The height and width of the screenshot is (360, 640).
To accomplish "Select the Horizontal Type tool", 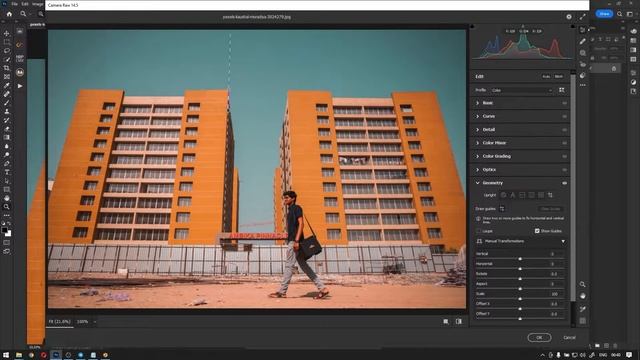I will [x=7, y=172].
